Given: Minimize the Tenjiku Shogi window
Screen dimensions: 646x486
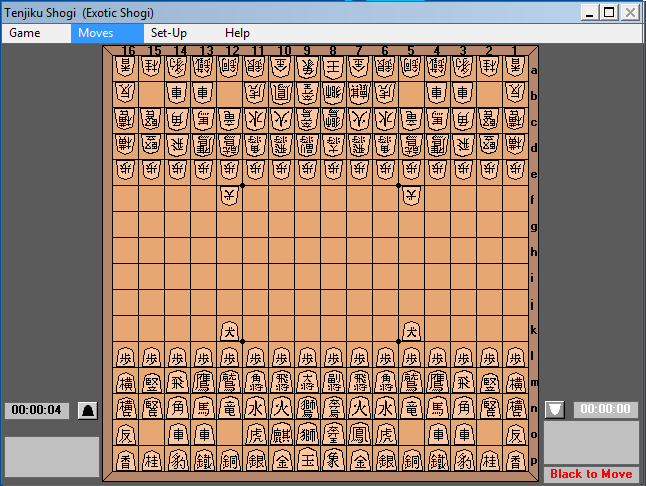Looking at the screenshot, I should click(589, 13).
